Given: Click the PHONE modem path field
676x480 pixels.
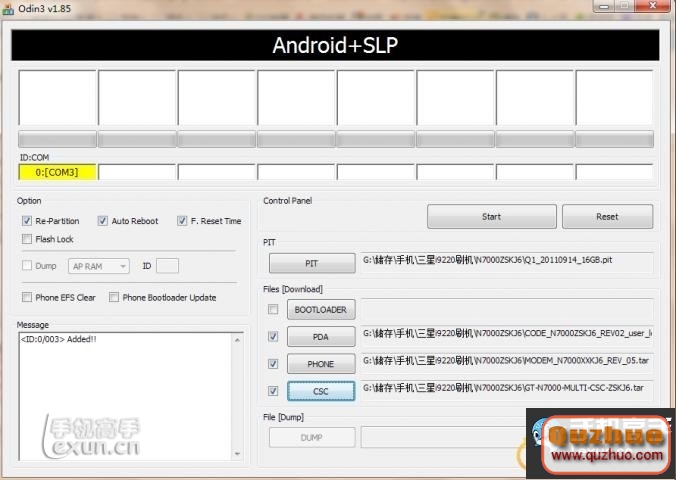Looking at the screenshot, I should (x=507, y=364).
